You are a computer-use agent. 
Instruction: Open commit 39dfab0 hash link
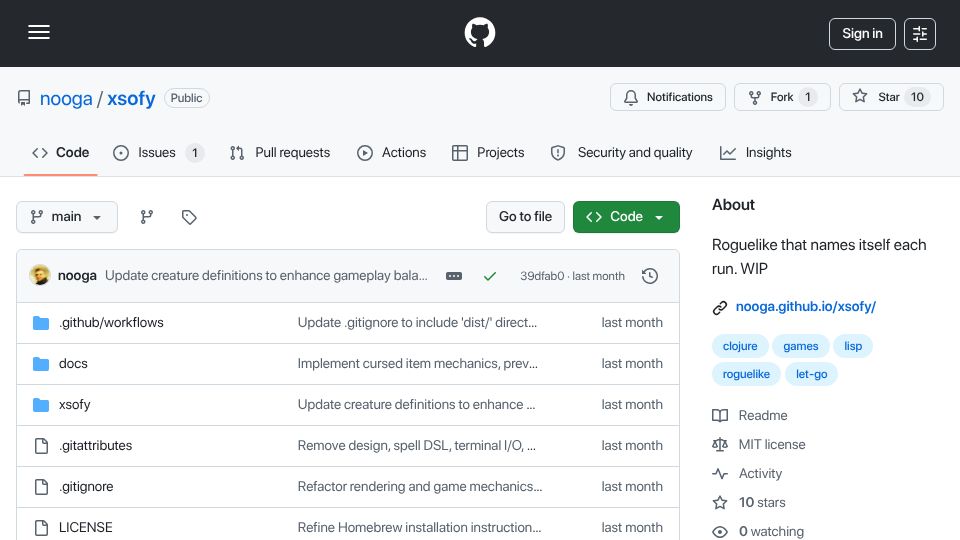click(542, 276)
